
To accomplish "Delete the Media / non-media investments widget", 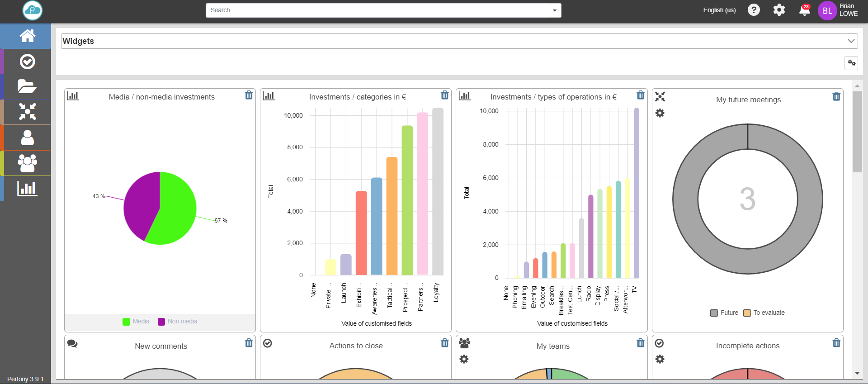I will point(249,95).
